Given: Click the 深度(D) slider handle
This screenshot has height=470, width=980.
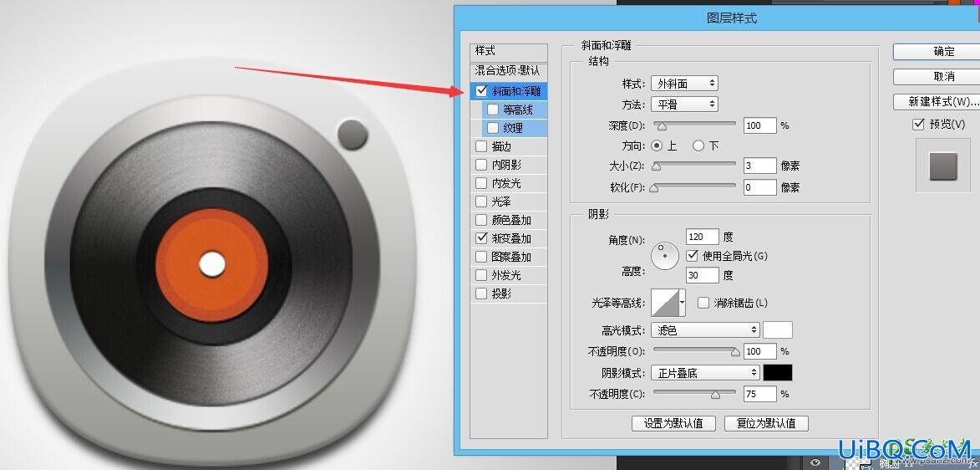Looking at the screenshot, I should [x=662, y=126].
